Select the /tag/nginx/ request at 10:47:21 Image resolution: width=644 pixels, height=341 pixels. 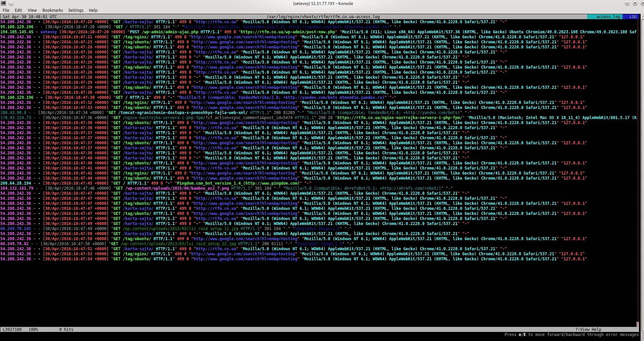click(292, 37)
